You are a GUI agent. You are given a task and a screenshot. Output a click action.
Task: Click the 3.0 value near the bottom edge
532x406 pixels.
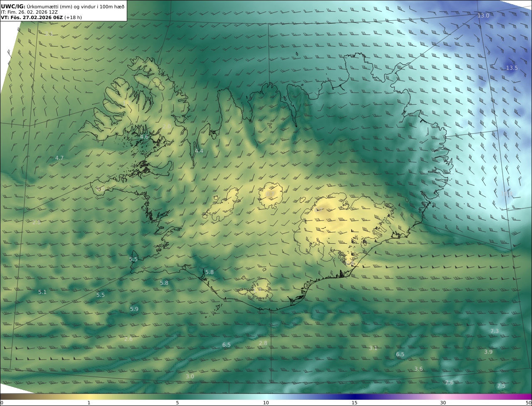point(190,377)
